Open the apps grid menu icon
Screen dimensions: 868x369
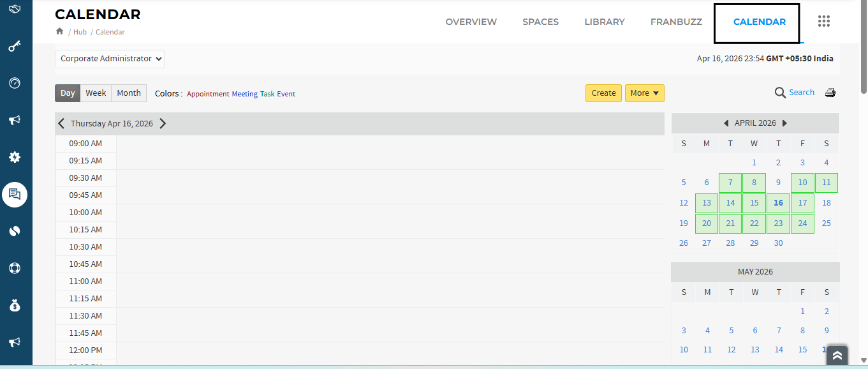(823, 22)
